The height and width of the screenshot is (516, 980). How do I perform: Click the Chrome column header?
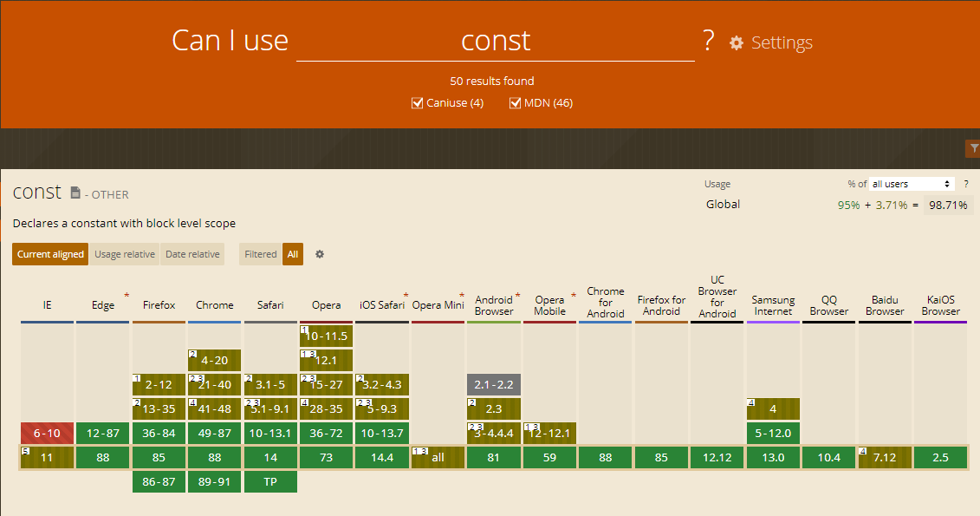[214, 305]
